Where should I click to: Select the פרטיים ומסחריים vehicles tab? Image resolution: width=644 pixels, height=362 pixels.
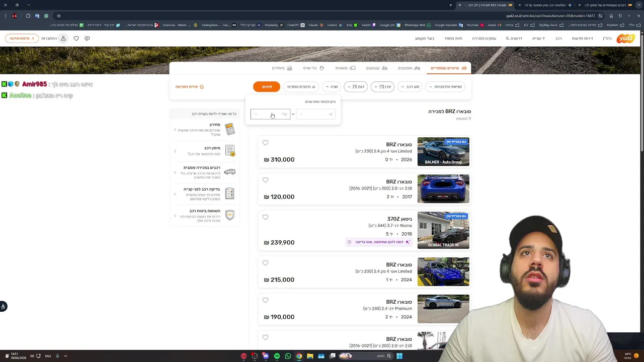448,68
